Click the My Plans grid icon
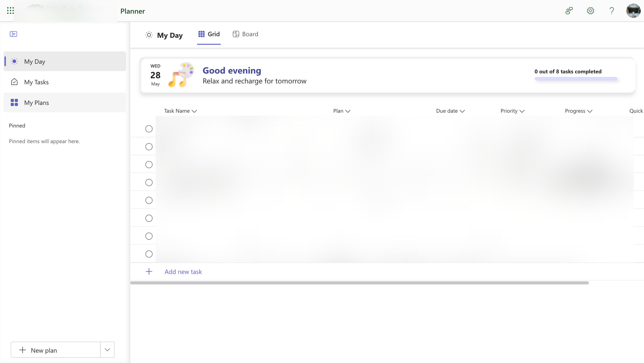The image size is (644, 363). coord(14,103)
